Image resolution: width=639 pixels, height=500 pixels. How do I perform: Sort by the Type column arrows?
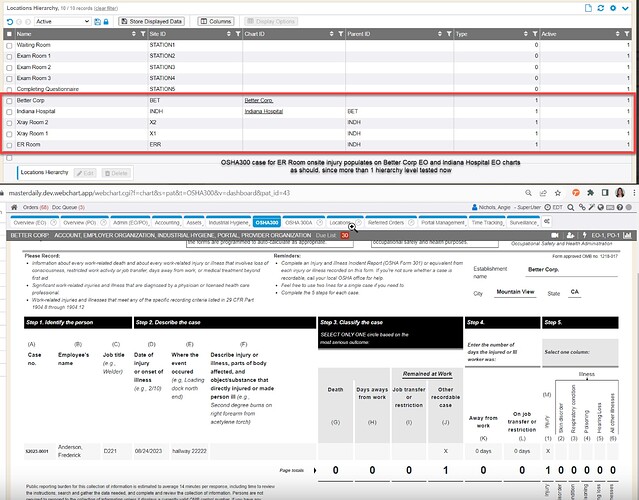pyautogui.click(x=524, y=33)
